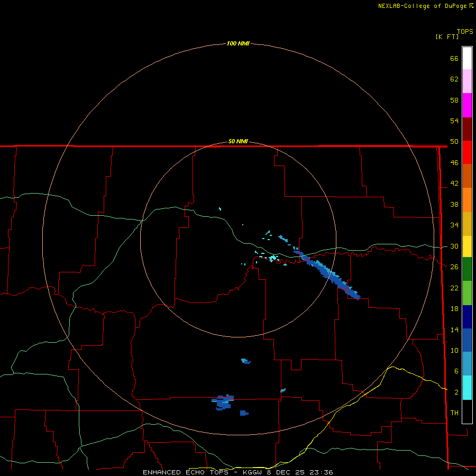This screenshot has width=476, height=476.
Task: Select the medium blue legend color block
Action: click(x=467, y=340)
